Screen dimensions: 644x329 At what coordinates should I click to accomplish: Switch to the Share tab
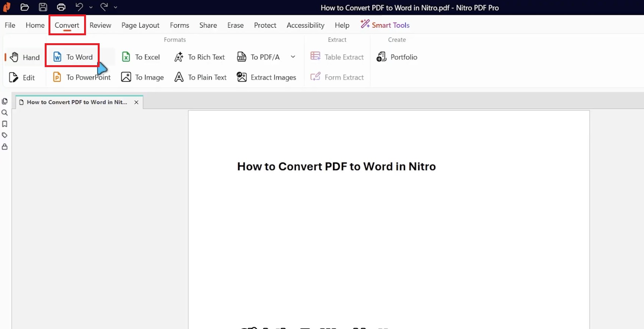coord(208,25)
